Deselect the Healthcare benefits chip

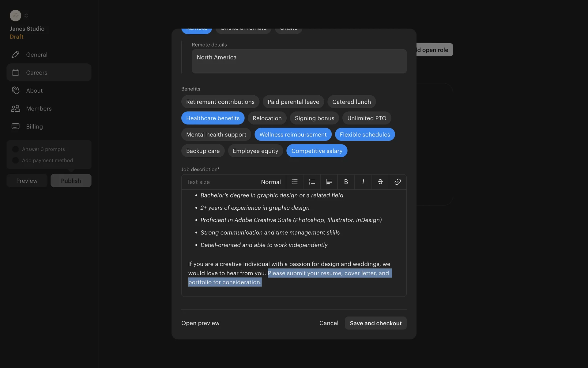213,118
